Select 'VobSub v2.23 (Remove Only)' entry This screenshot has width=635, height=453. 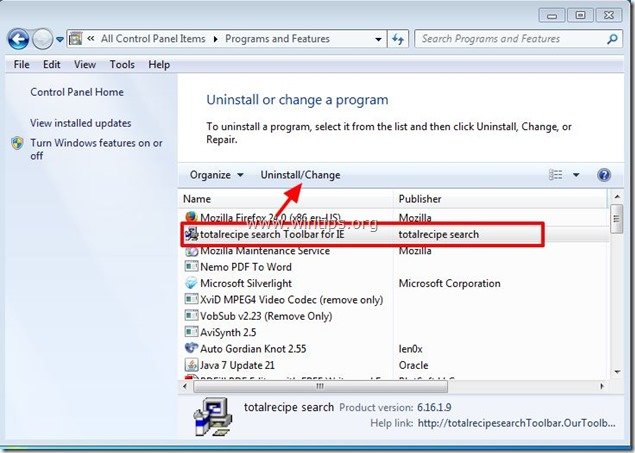tap(266, 316)
